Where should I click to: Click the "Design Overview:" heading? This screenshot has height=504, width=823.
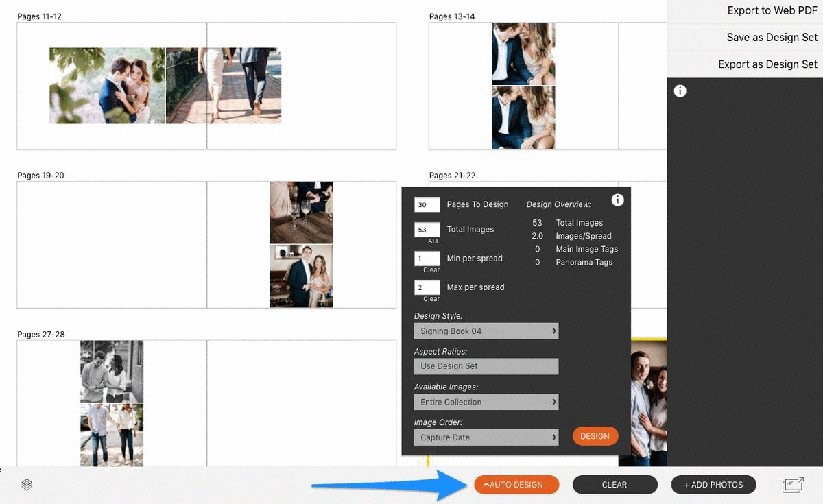tap(558, 204)
